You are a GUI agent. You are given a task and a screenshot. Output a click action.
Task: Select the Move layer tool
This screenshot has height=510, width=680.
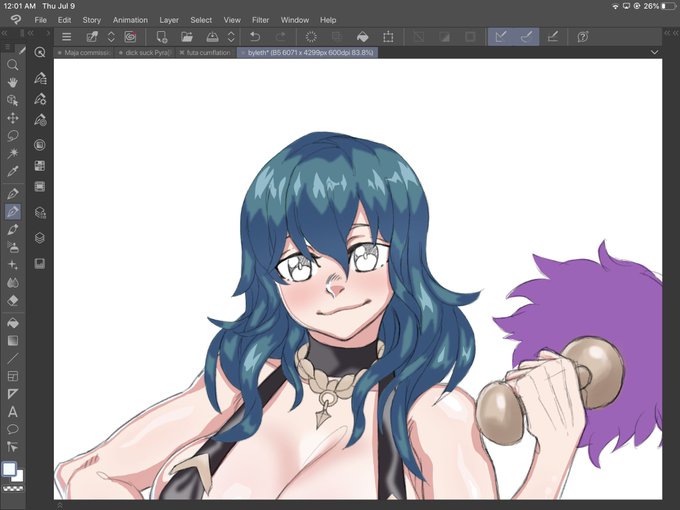(x=13, y=118)
